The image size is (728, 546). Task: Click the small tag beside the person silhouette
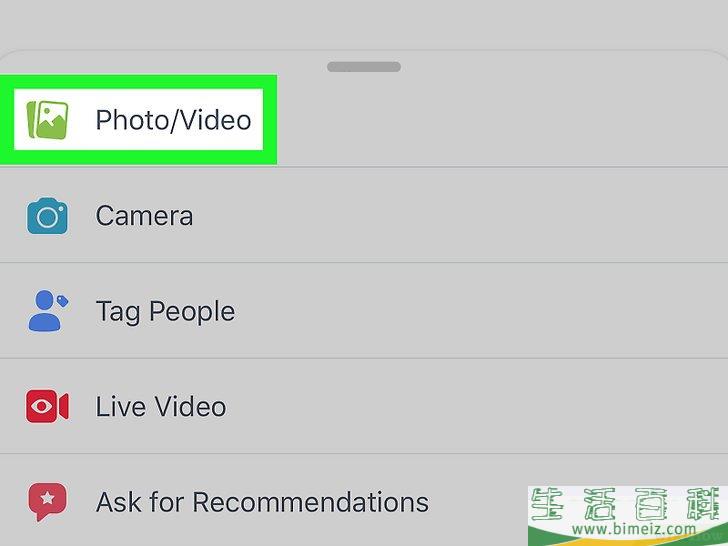tap(62, 301)
